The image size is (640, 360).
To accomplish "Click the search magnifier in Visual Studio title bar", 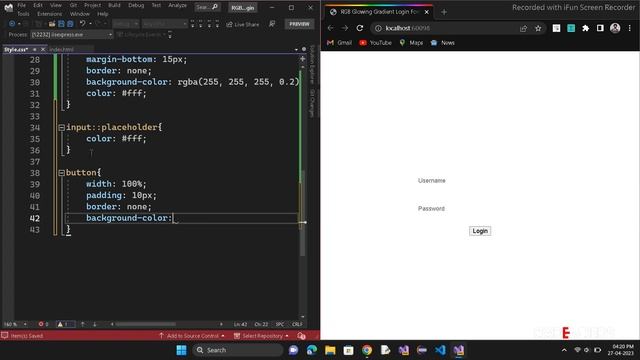I will pyautogui.click(x=215, y=7).
